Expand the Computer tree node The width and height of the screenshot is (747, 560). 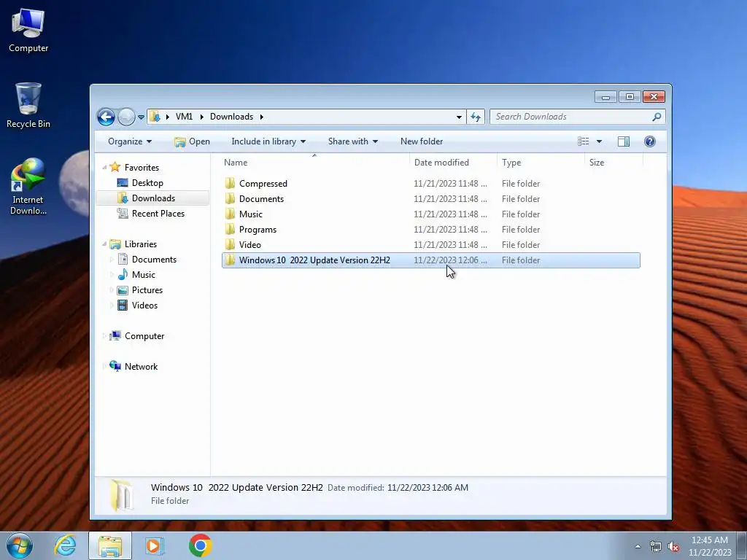click(104, 335)
